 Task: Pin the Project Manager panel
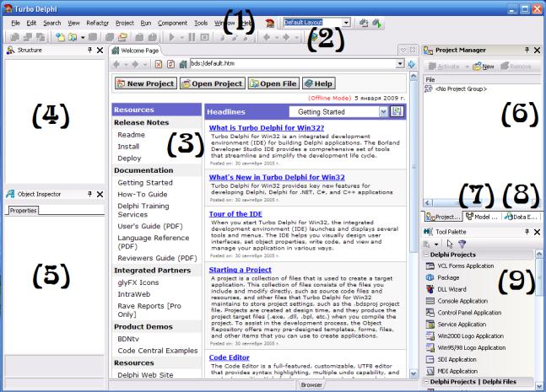click(x=527, y=50)
